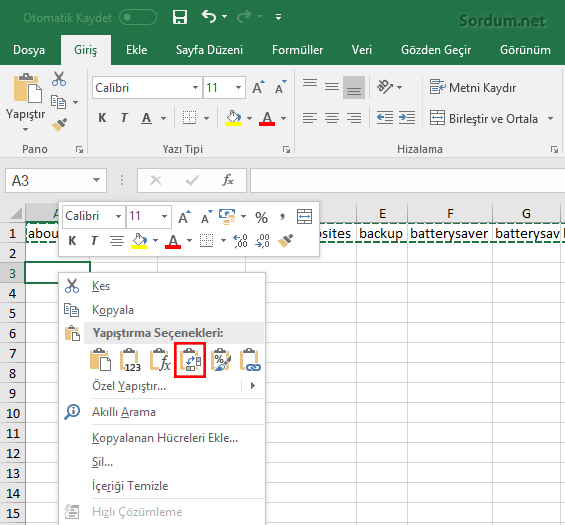Select Kopyala in the context menu

[x=162, y=310]
